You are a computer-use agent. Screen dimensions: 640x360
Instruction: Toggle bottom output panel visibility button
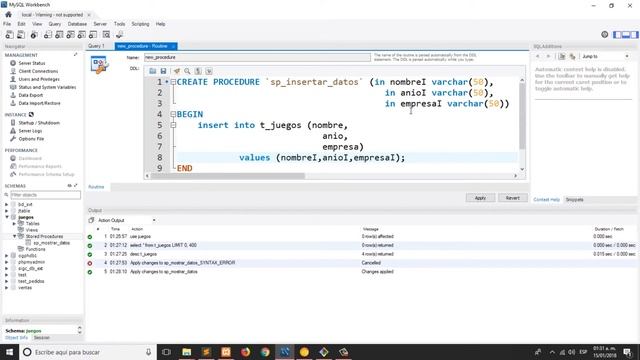[x=626, y=35]
